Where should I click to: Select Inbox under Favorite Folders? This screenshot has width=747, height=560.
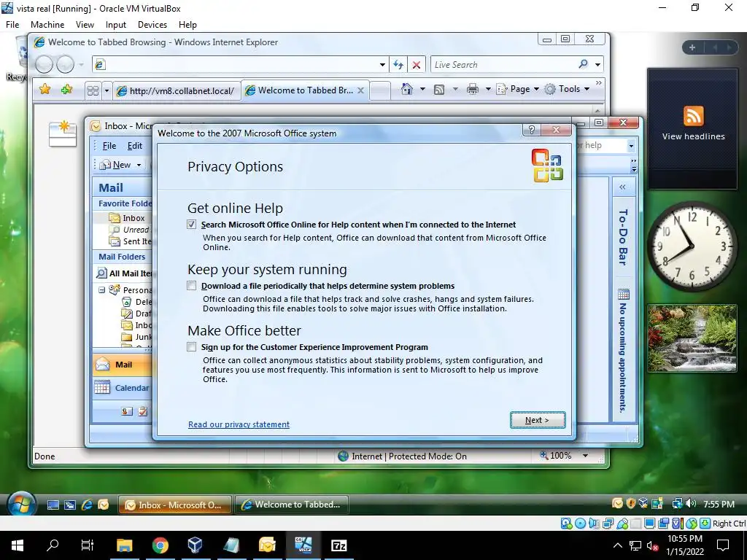tap(127, 217)
